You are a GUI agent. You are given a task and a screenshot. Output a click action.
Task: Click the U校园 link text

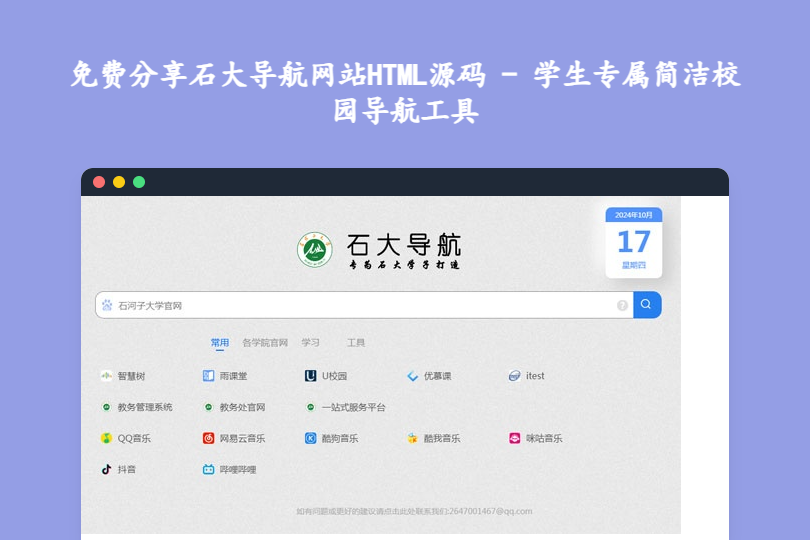click(334, 376)
